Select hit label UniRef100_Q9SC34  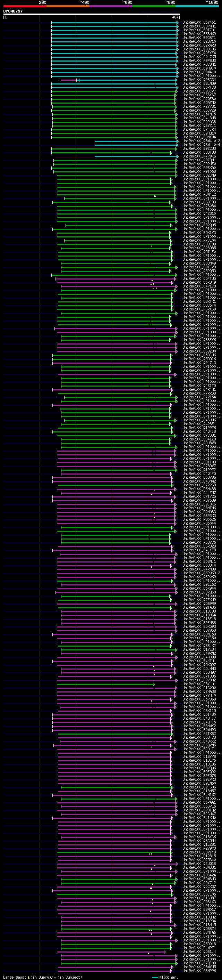pyautogui.click(x=199, y=80)
